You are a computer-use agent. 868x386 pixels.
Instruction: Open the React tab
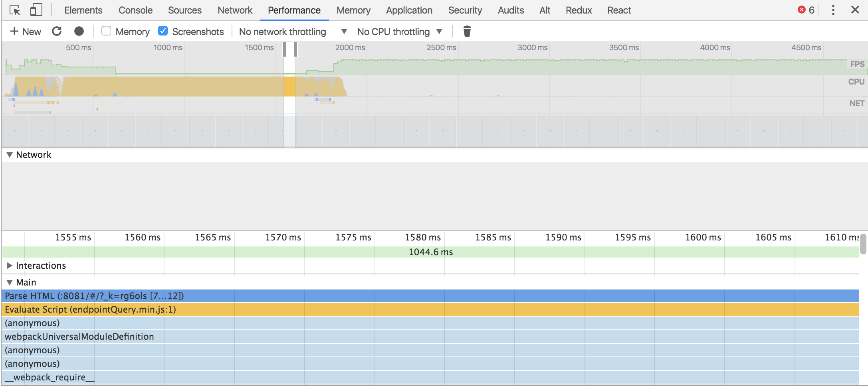[x=619, y=10]
